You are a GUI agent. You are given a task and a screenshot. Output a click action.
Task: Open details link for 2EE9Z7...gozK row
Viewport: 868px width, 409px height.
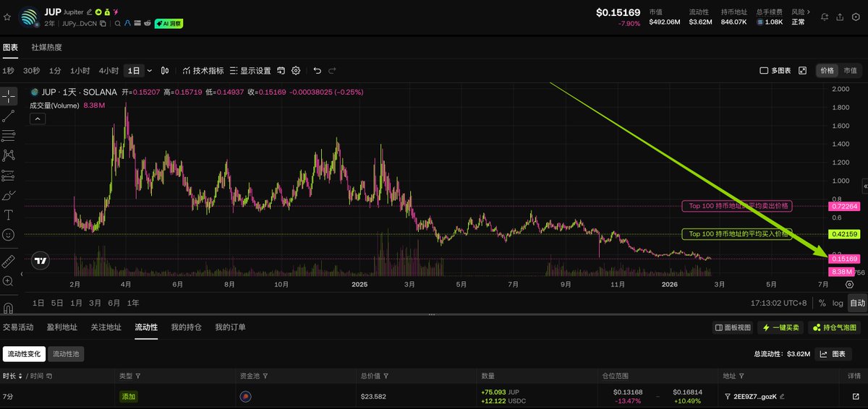[856, 397]
